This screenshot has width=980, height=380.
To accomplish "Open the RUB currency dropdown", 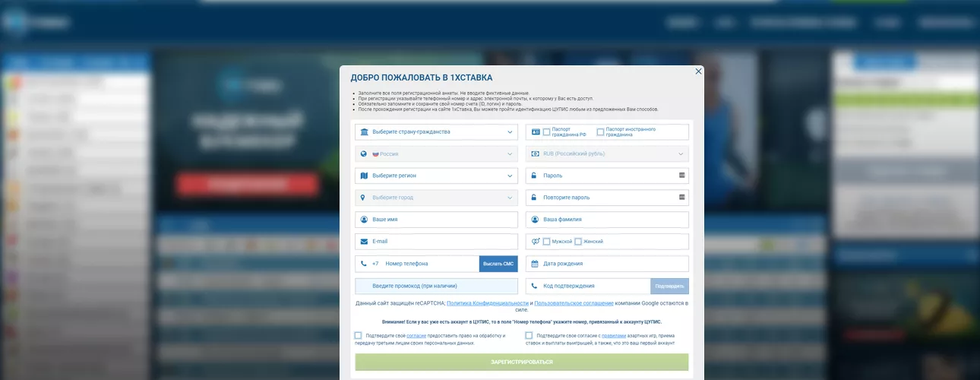I will point(607,154).
